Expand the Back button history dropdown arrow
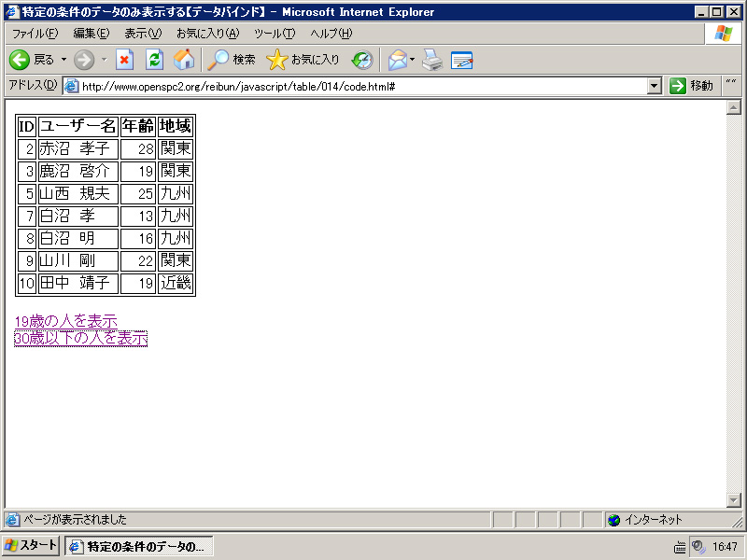The width and height of the screenshot is (747, 560). point(63,60)
